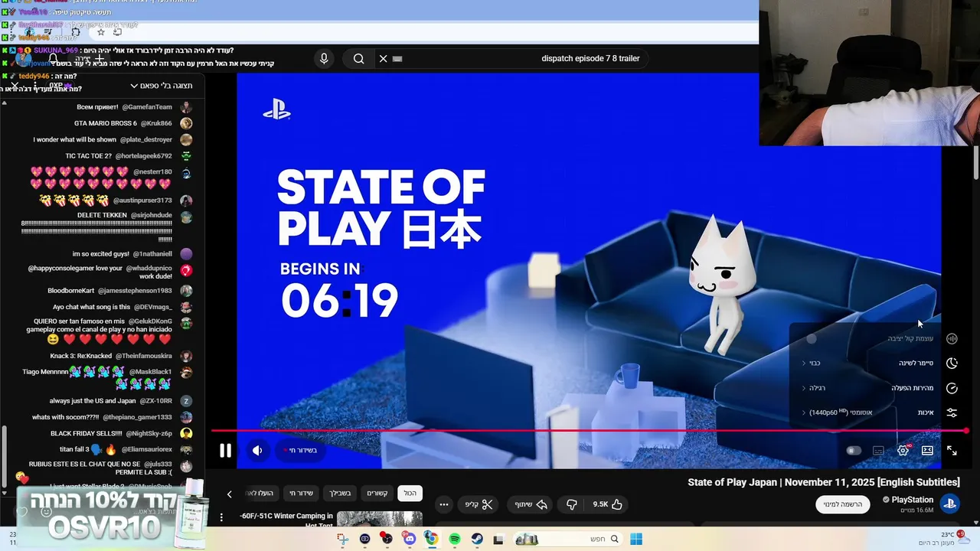Open the more actions three-dot menu
The height and width of the screenshot is (551, 980).
pyautogui.click(x=444, y=504)
